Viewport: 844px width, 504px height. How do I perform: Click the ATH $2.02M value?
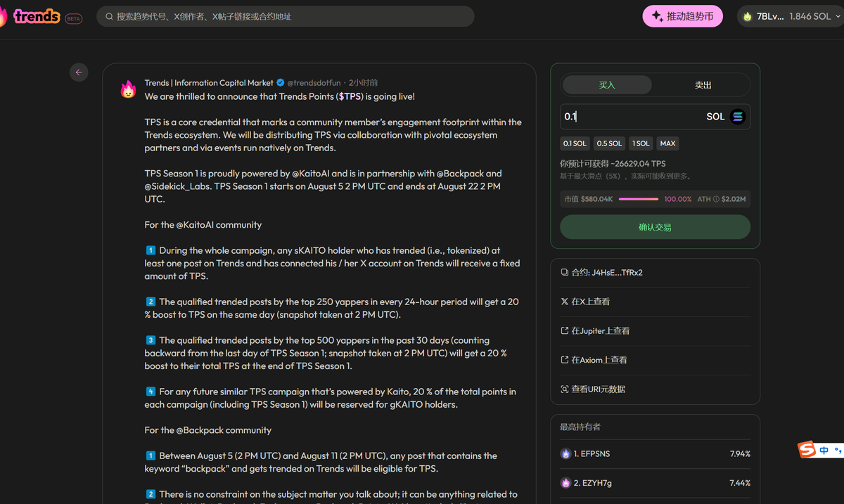click(x=722, y=199)
